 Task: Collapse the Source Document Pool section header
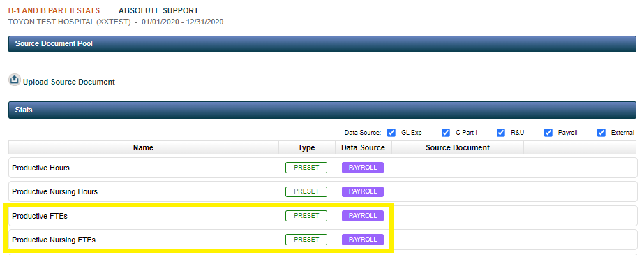click(x=322, y=43)
